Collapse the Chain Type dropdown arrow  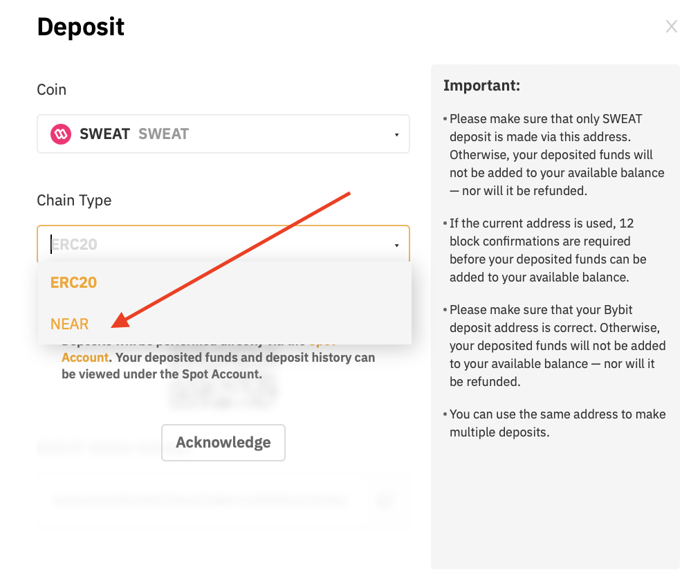(x=396, y=245)
